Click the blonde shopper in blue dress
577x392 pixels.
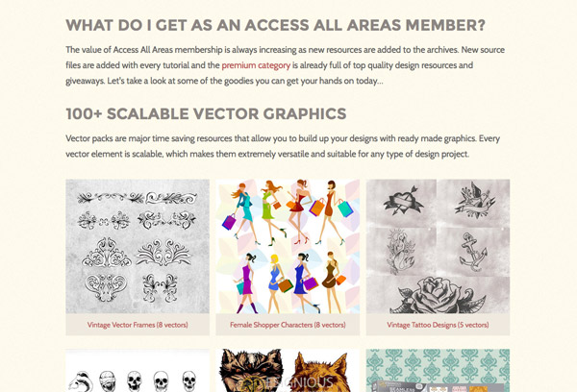[x=275, y=282]
